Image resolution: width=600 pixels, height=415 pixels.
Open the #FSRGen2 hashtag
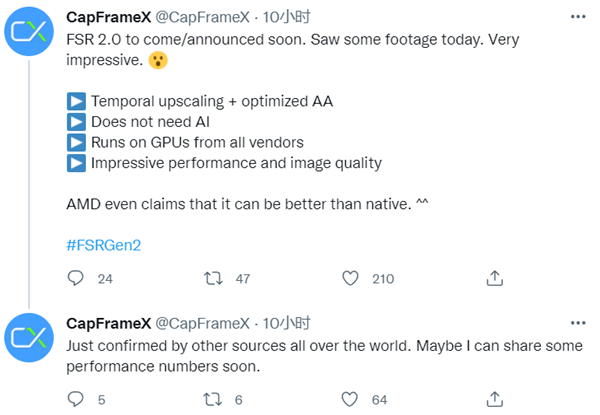[x=105, y=244]
